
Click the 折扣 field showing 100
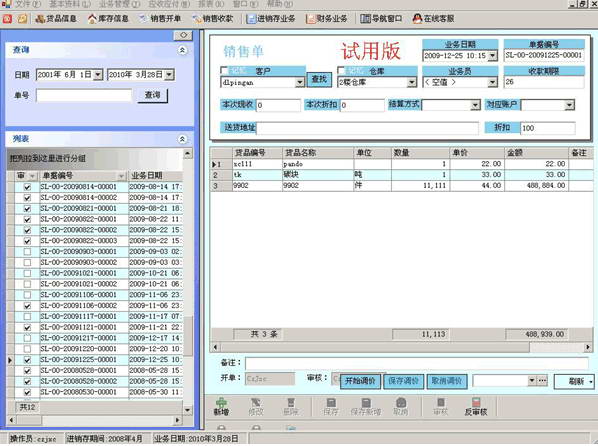pos(548,128)
